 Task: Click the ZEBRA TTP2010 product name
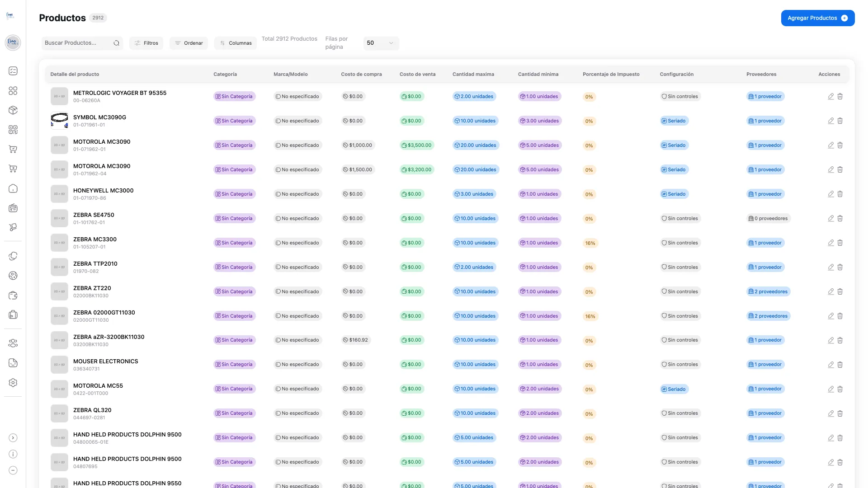click(x=95, y=263)
